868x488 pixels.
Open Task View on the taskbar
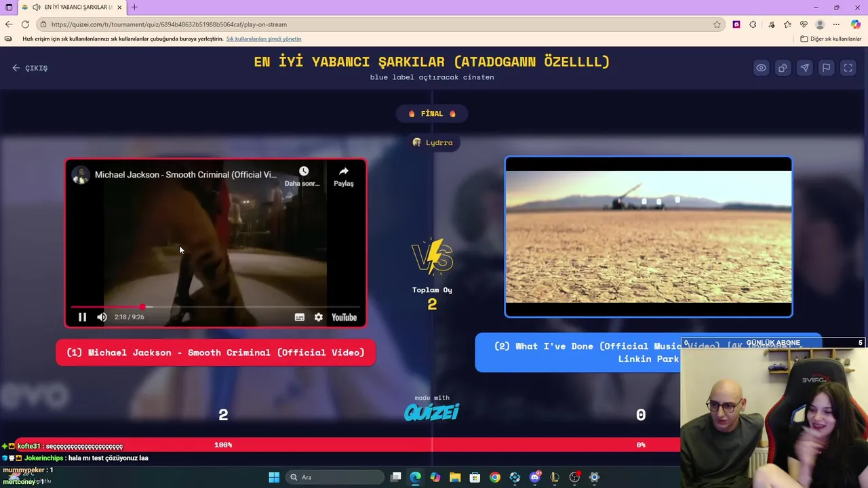tap(396, 477)
